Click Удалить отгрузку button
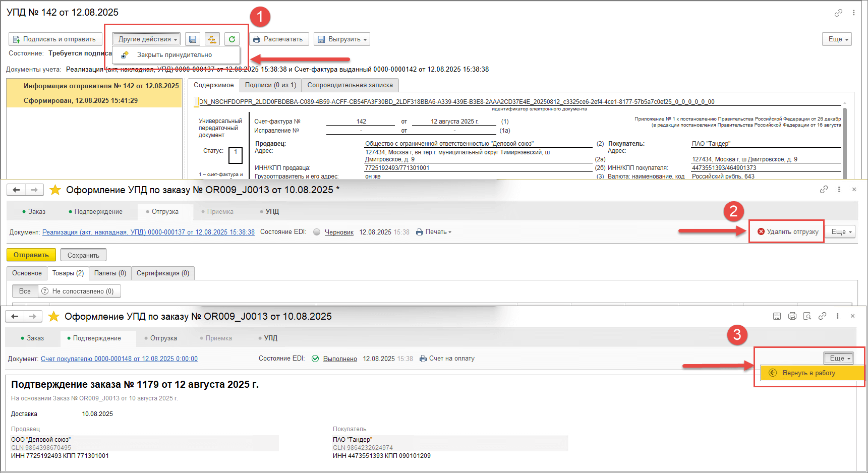868x473 pixels. (x=787, y=232)
